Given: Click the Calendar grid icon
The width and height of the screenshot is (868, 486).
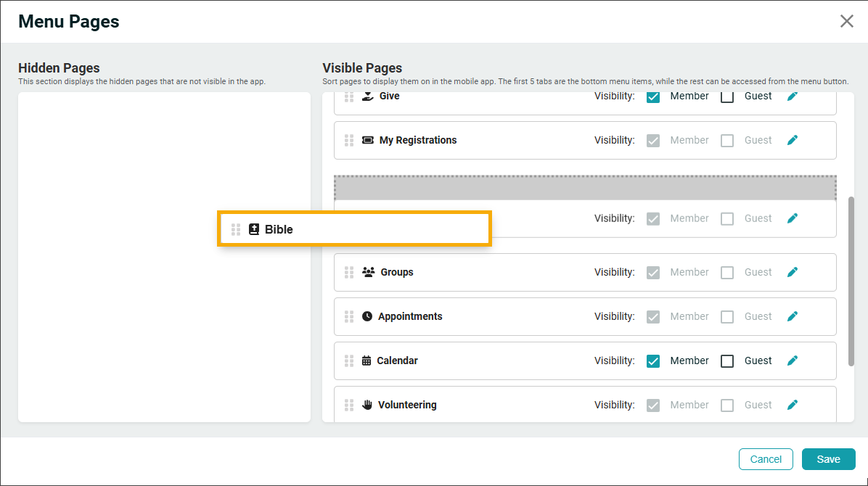Looking at the screenshot, I should [x=367, y=361].
